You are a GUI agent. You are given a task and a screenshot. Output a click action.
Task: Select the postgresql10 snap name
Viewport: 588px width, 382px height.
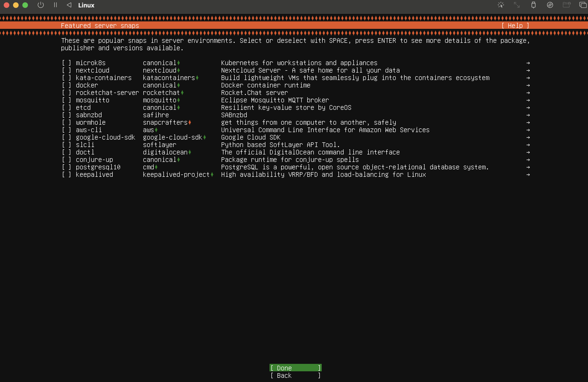point(98,167)
